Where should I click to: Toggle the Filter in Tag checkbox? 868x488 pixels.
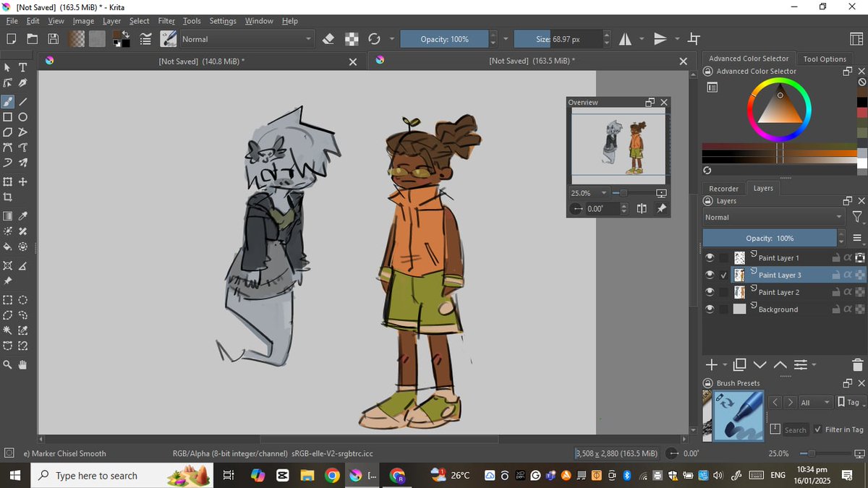tap(817, 429)
